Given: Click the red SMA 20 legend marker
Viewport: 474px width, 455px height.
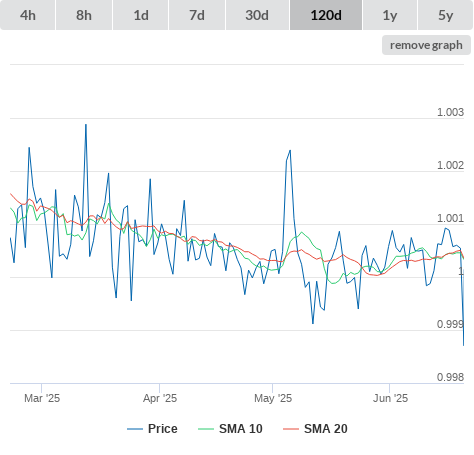Looking at the screenshot, I should [x=291, y=429].
